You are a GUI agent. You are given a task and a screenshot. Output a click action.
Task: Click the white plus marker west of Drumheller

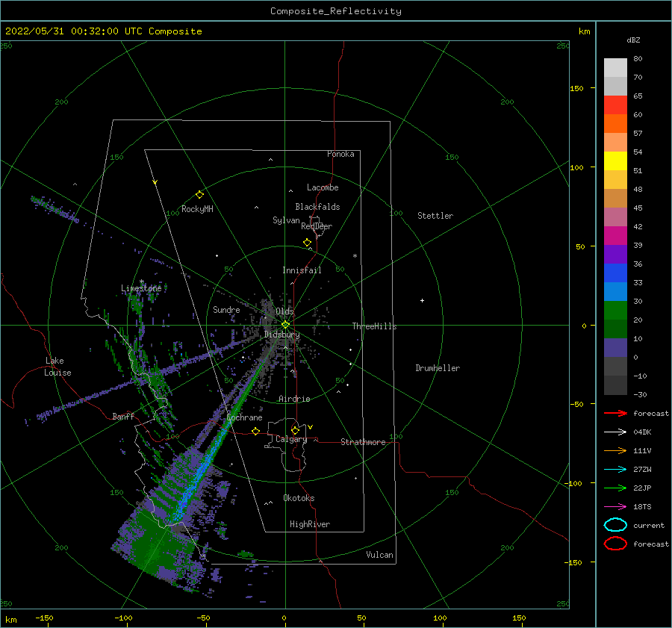click(422, 300)
